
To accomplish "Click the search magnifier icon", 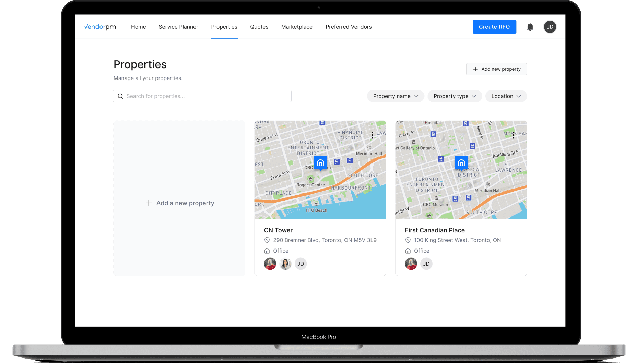I will pyautogui.click(x=120, y=96).
